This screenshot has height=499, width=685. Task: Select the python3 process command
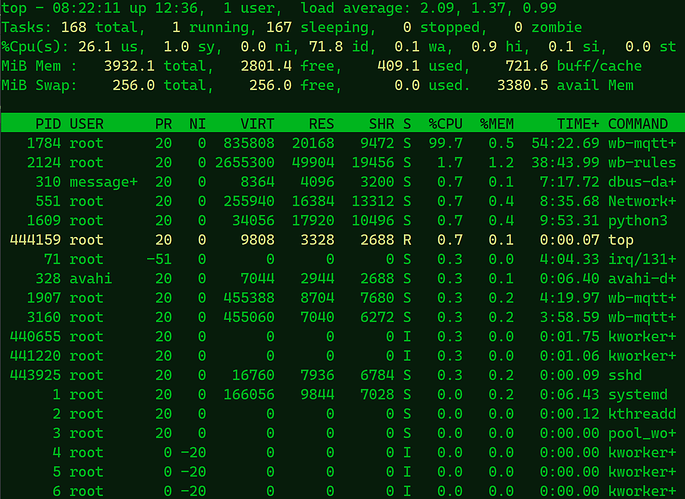pos(638,221)
